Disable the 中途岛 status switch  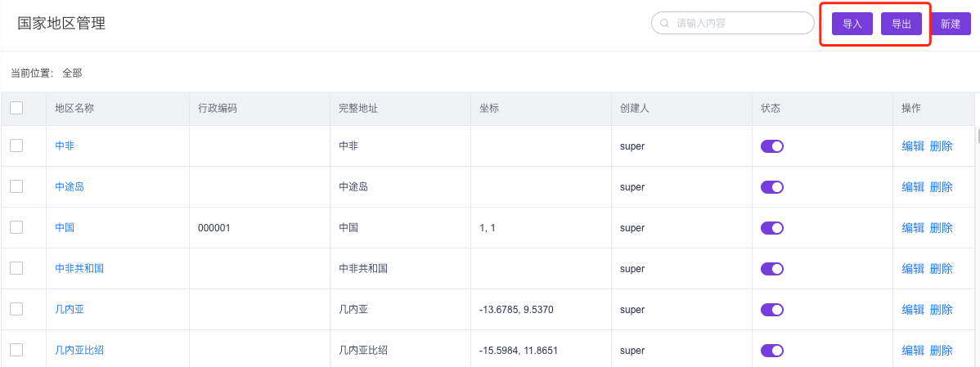tap(772, 187)
